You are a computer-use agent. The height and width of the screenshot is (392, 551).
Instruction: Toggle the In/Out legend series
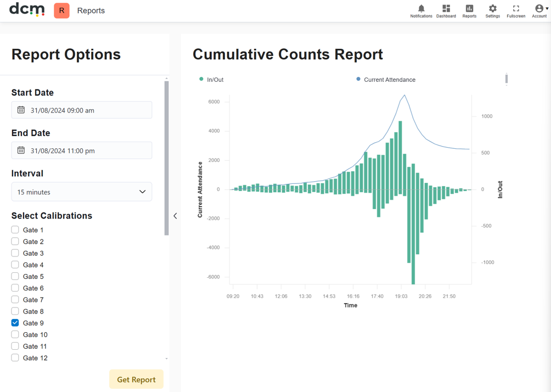211,80
